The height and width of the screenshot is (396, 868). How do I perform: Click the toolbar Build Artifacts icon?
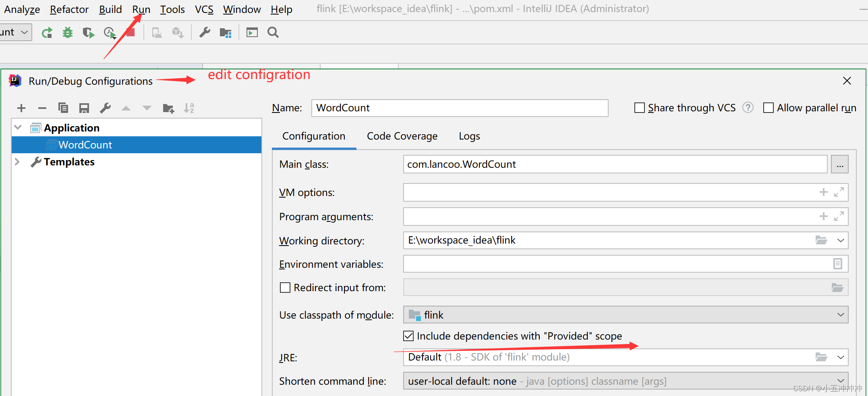pyautogui.click(x=178, y=33)
